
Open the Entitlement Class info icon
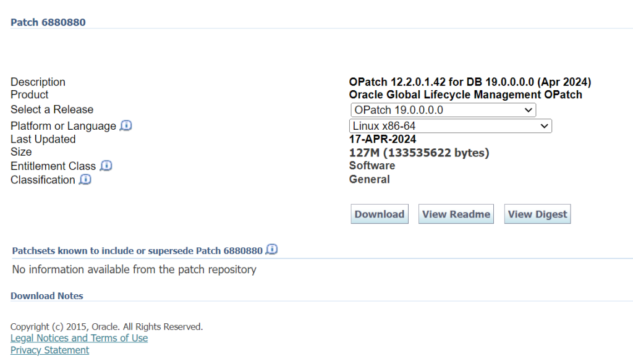(x=106, y=166)
